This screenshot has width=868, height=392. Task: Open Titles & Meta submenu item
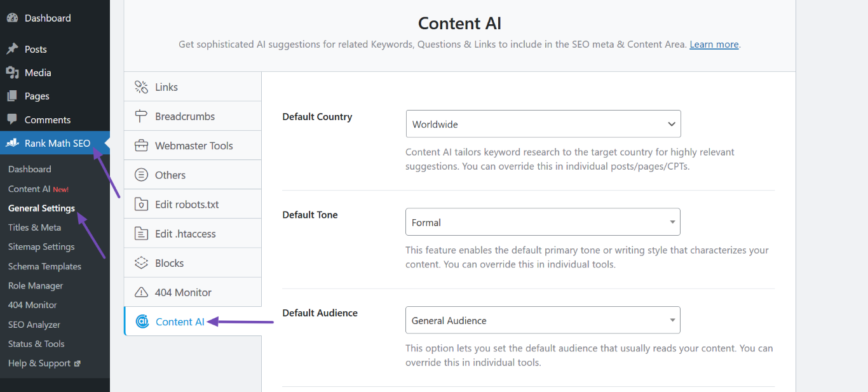tap(34, 227)
